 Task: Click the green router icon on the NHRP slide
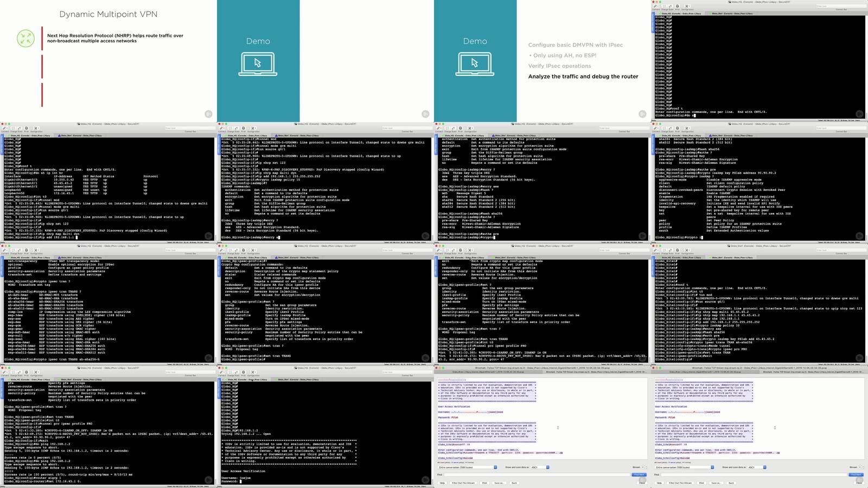[25, 38]
